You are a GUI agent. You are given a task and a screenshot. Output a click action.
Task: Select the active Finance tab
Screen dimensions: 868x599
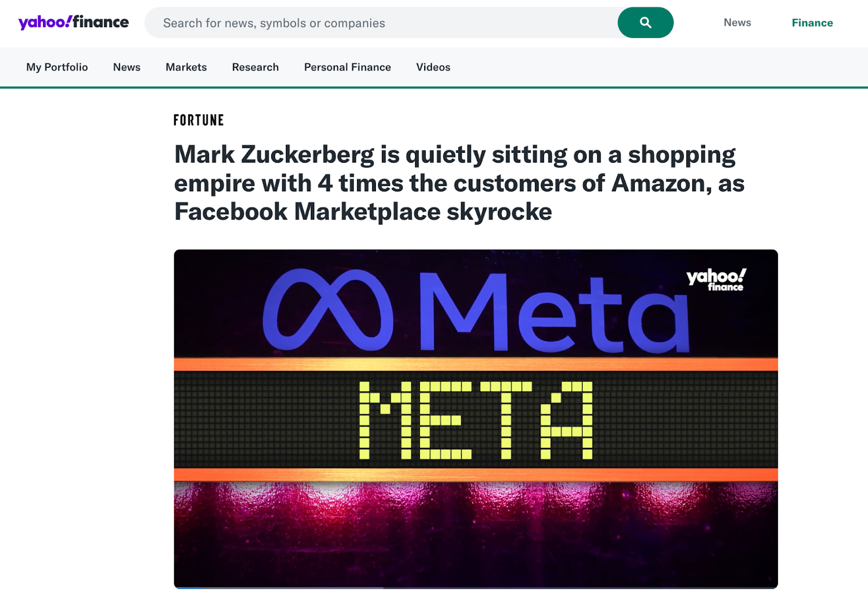(x=812, y=22)
